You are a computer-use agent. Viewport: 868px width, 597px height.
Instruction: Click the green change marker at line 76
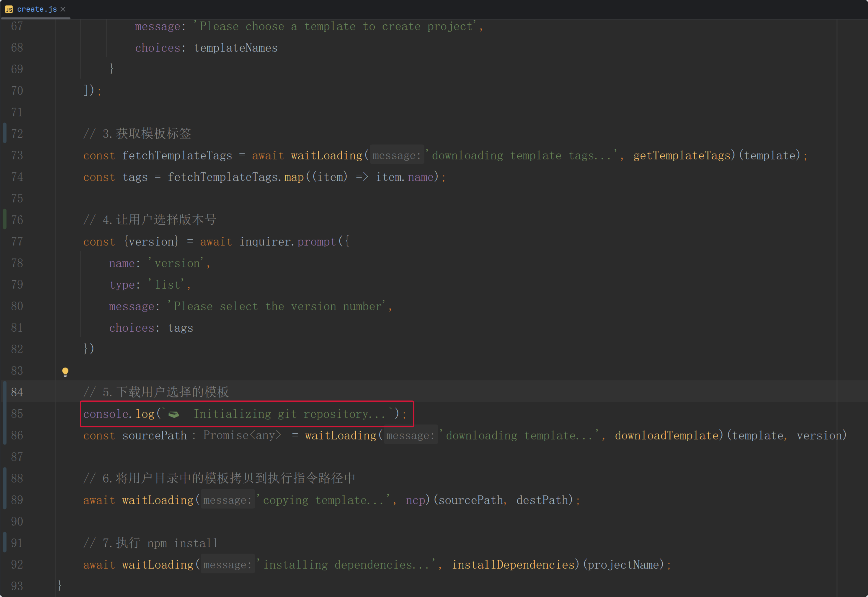[5, 219]
